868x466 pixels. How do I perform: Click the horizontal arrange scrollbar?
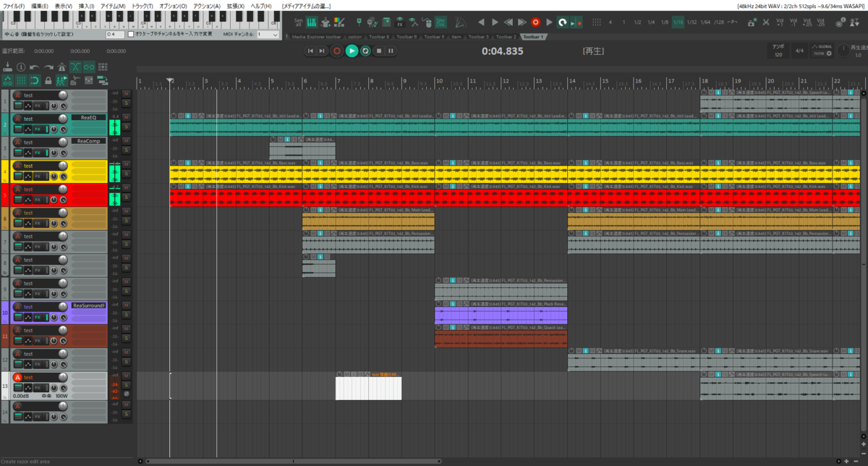293,461
